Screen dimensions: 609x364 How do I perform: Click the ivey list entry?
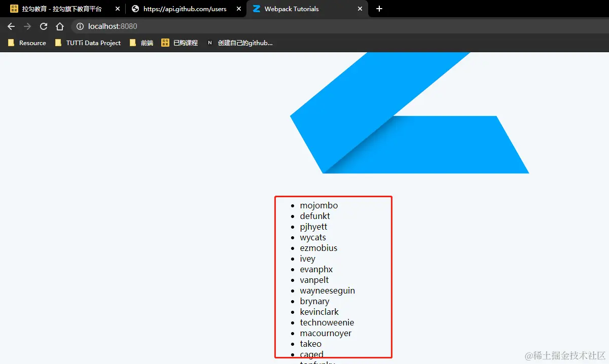click(x=307, y=259)
